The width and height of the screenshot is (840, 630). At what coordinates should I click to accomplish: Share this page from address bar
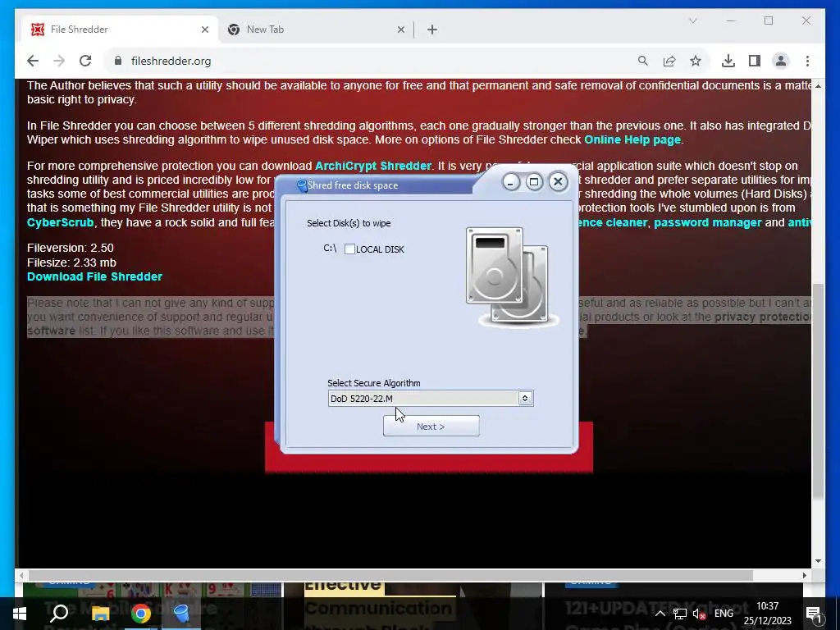coord(669,61)
